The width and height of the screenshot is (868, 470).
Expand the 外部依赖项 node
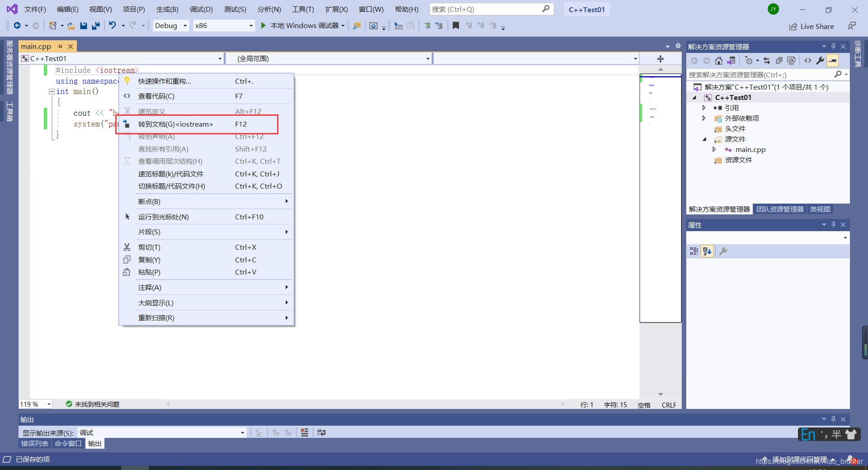point(704,118)
